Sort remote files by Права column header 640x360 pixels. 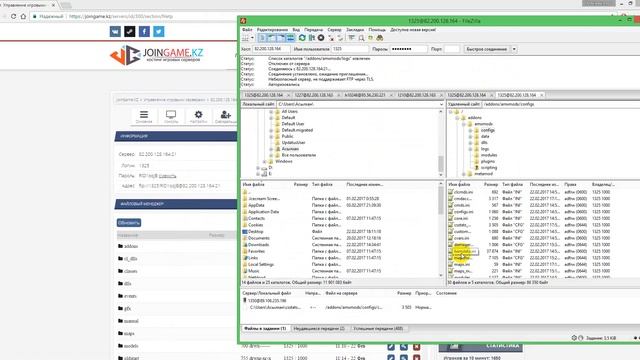click(x=570, y=184)
